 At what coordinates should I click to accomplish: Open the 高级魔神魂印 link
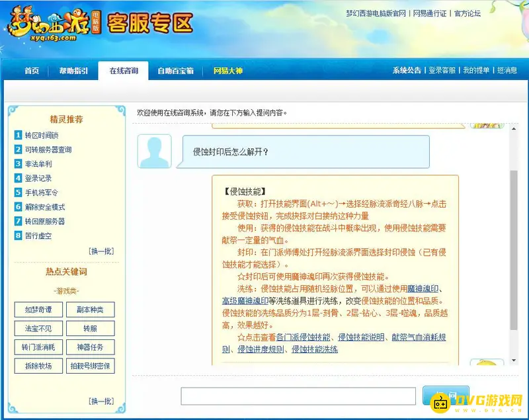coord(245,301)
